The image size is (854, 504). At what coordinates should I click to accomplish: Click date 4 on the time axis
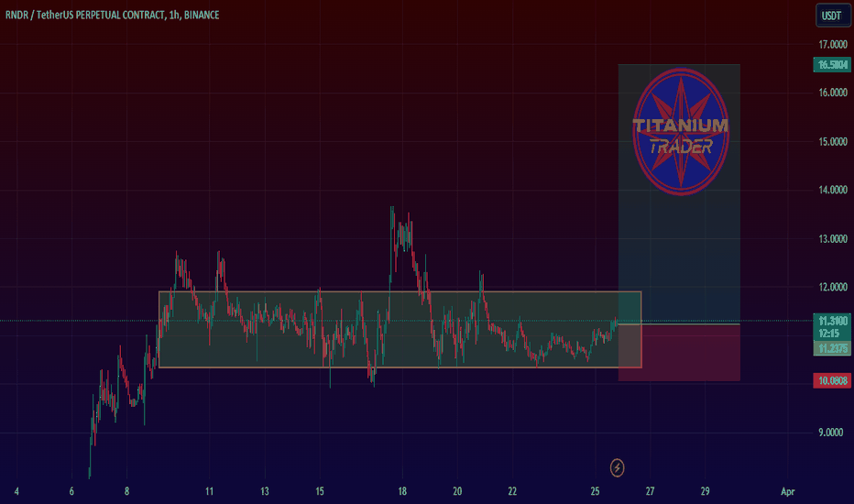click(x=16, y=491)
